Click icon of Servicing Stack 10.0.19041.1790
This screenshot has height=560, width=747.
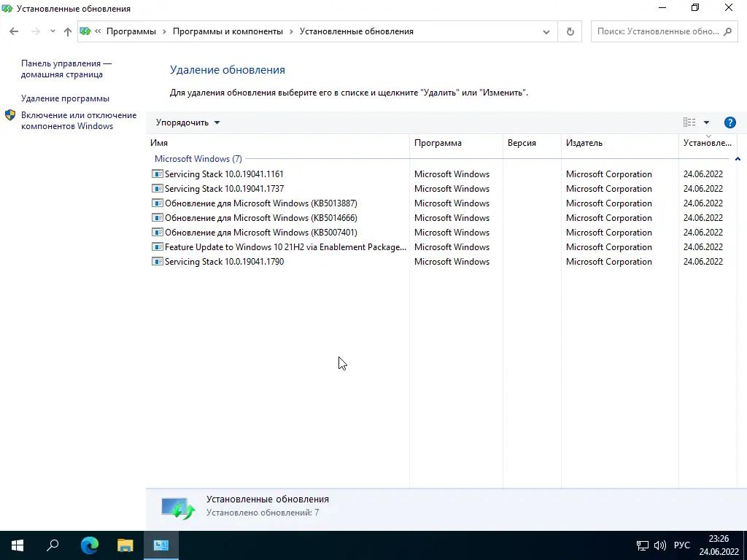click(x=158, y=262)
